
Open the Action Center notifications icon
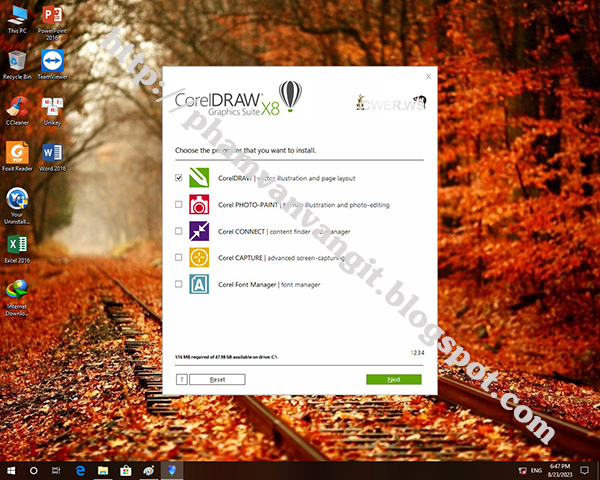(584, 470)
